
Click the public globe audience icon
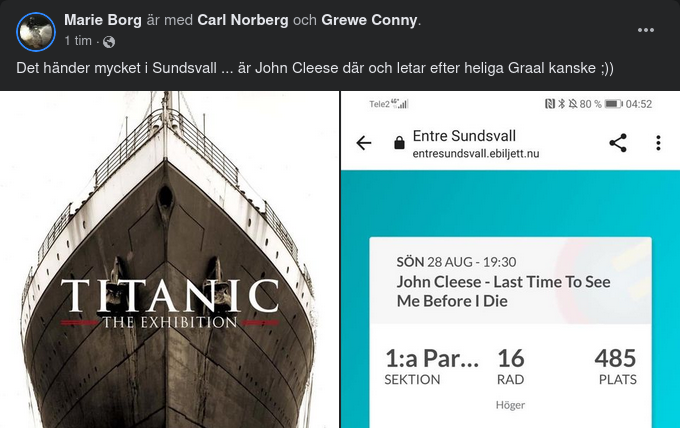pos(109,42)
